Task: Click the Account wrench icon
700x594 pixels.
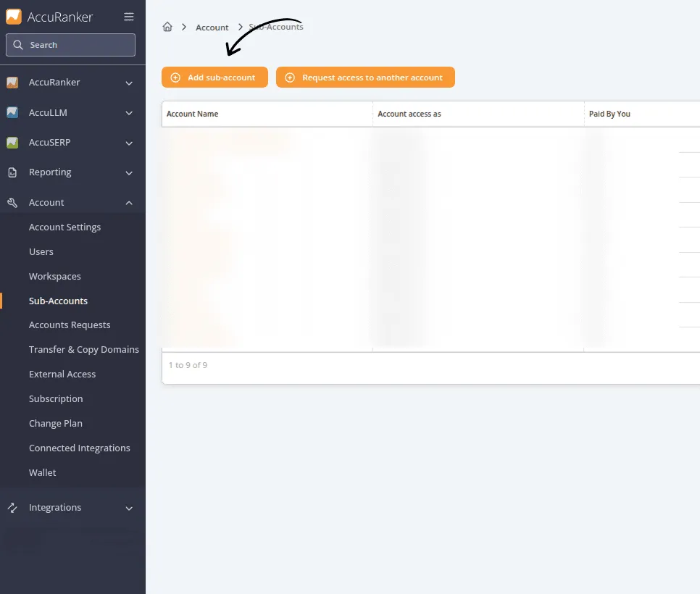Action: click(x=12, y=203)
